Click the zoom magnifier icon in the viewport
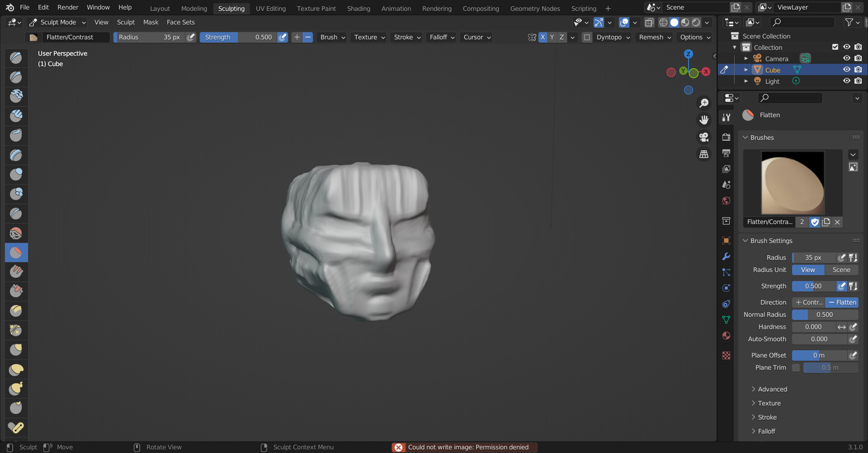Image resolution: width=868 pixels, height=453 pixels. tap(704, 103)
